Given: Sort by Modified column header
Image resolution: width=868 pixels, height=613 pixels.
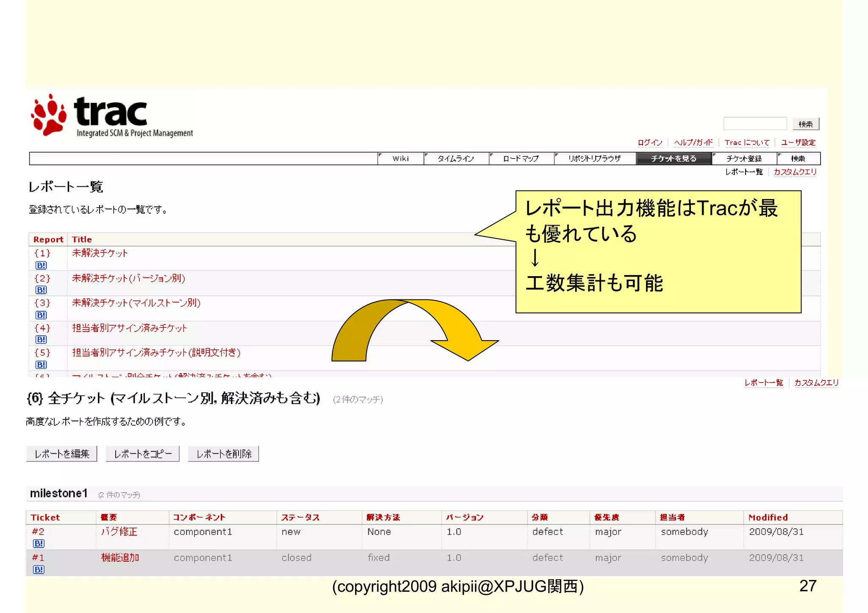Looking at the screenshot, I should 768,518.
